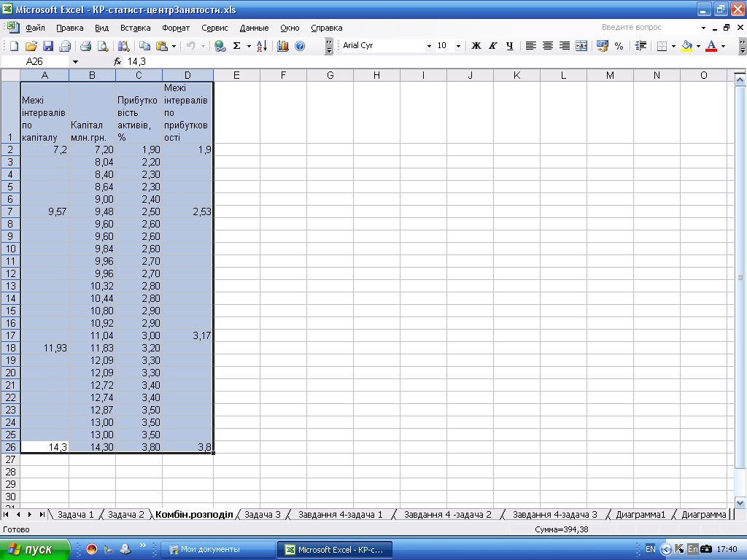
Task: Click the пуск Start button
Action: 36,549
